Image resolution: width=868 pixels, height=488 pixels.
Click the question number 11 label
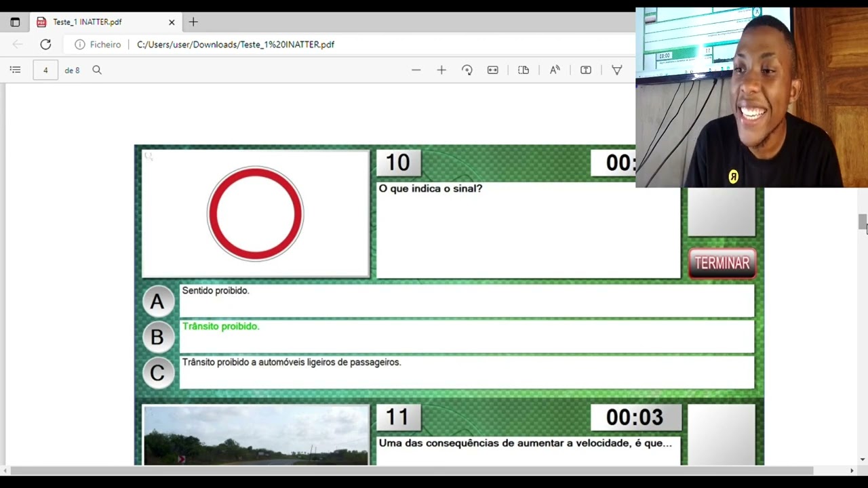tap(398, 418)
